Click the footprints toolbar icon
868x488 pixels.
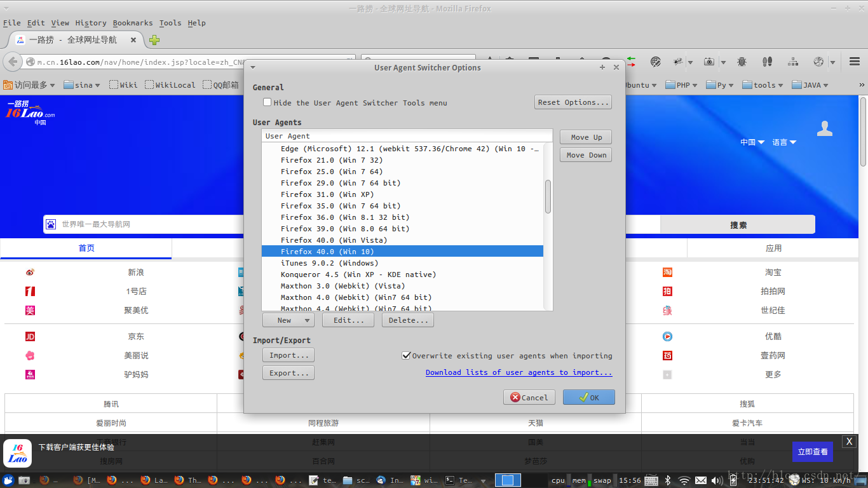click(767, 62)
